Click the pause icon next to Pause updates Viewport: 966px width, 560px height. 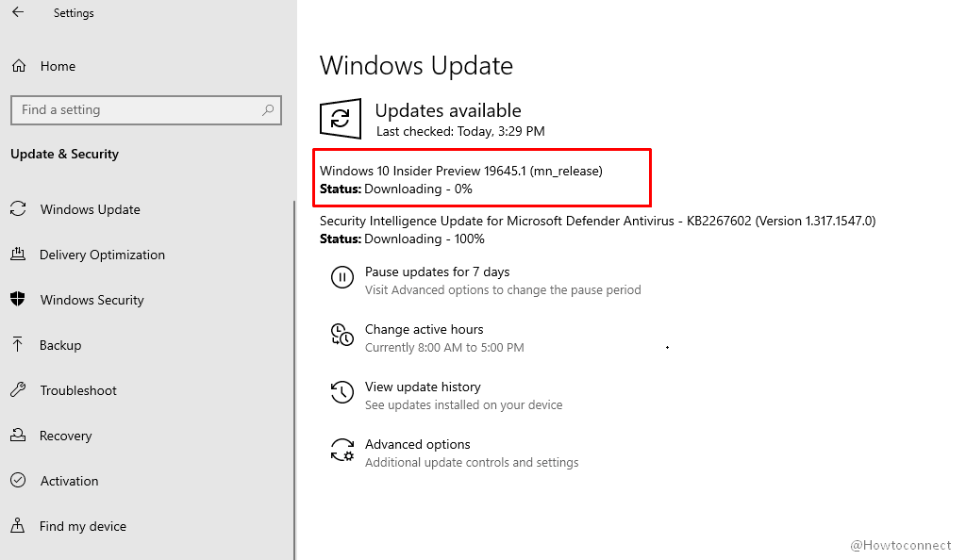point(342,277)
